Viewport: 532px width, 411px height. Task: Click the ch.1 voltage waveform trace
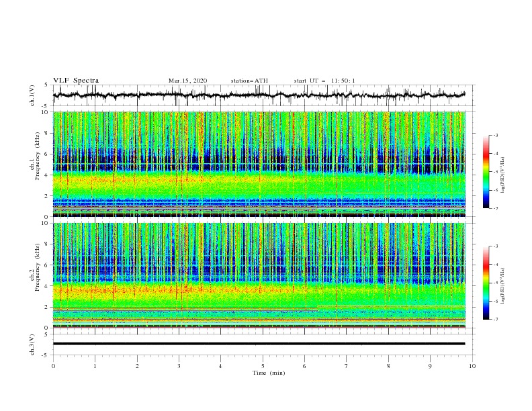point(259,95)
